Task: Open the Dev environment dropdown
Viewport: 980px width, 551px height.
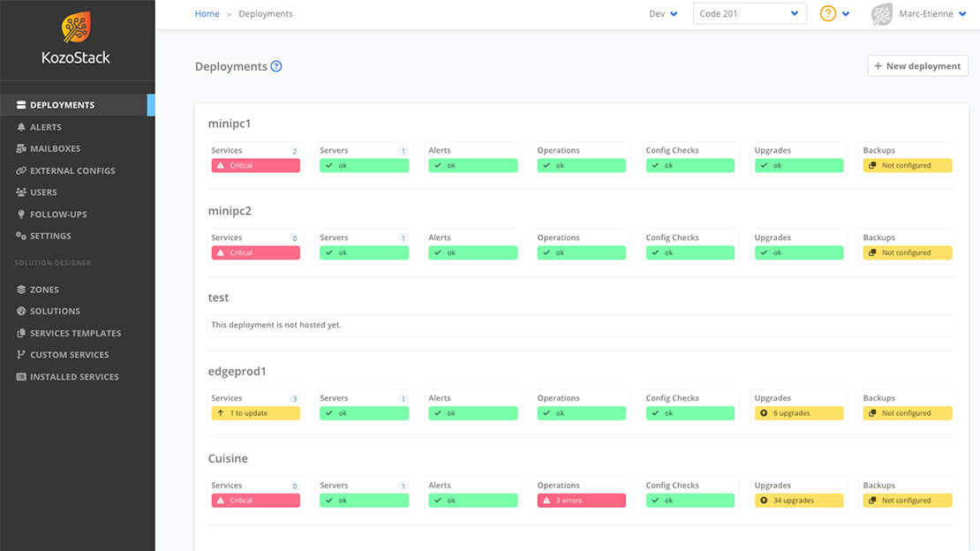Action: pos(663,14)
